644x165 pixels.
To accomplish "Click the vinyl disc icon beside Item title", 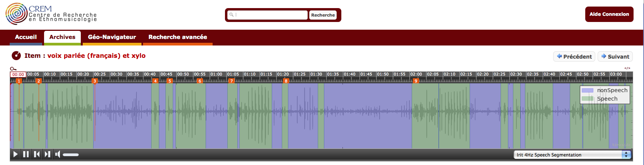I will pos(16,56).
